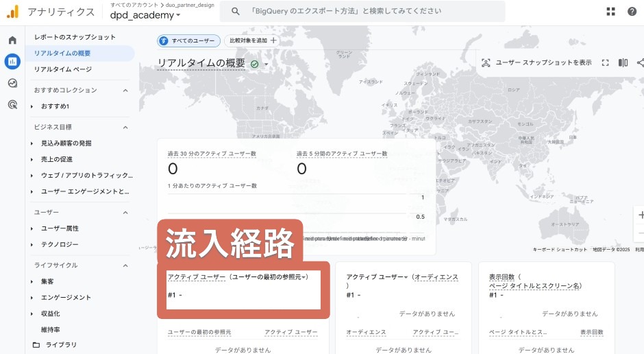Open the Google apps grid icon
The width and height of the screenshot is (644, 354).
pyautogui.click(x=611, y=12)
